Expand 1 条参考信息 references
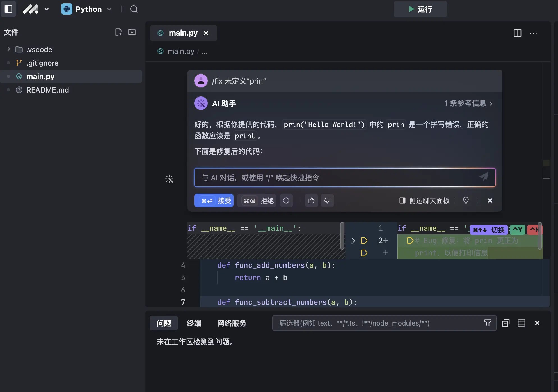The width and height of the screenshot is (558, 392). click(468, 103)
